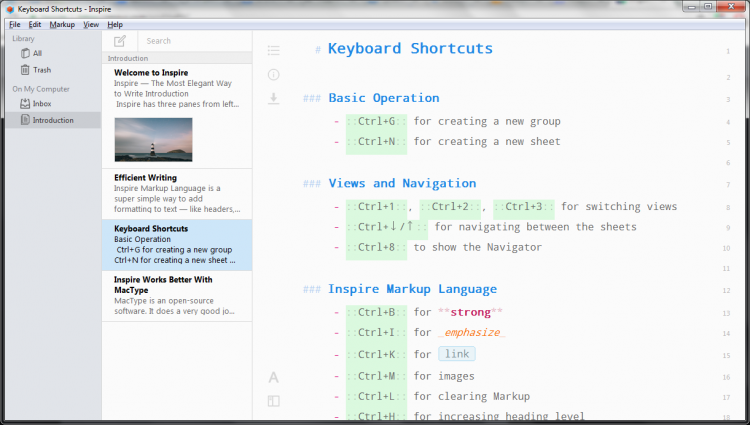Screen dimensions: 750x425
Task: Click the link sample box
Action: [457, 354]
